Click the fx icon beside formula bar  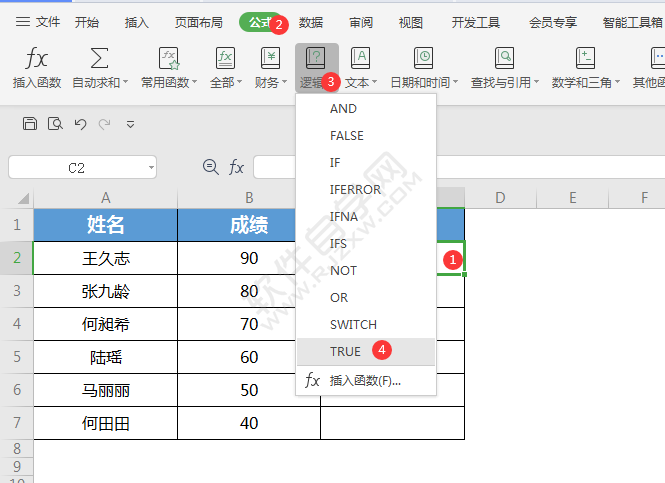tap(236, 167)
